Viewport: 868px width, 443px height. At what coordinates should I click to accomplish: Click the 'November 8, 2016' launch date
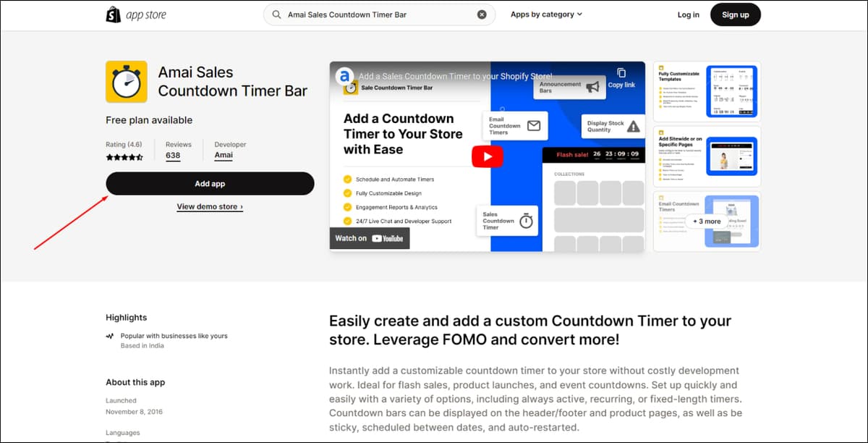click(x=135, y=412)
